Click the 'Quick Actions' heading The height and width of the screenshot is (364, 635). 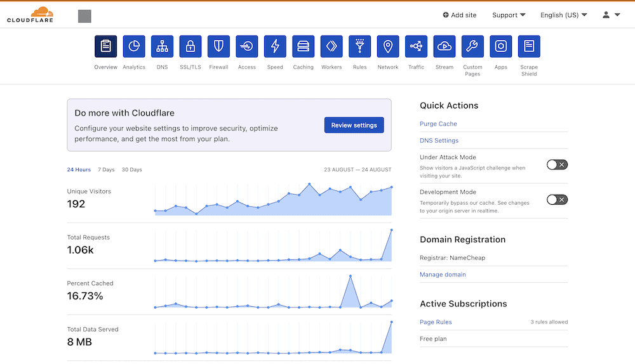449,105
